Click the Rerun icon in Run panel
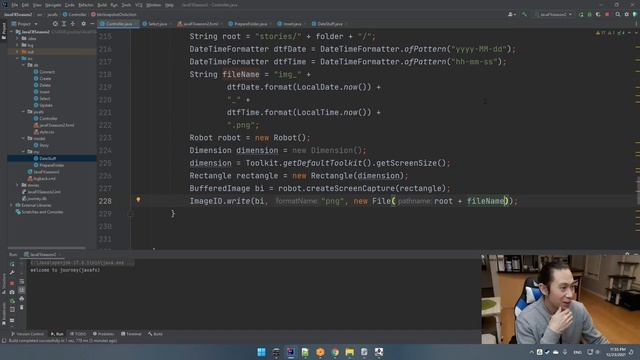This screenshot has width=640, height=360. tap(12, 264)
